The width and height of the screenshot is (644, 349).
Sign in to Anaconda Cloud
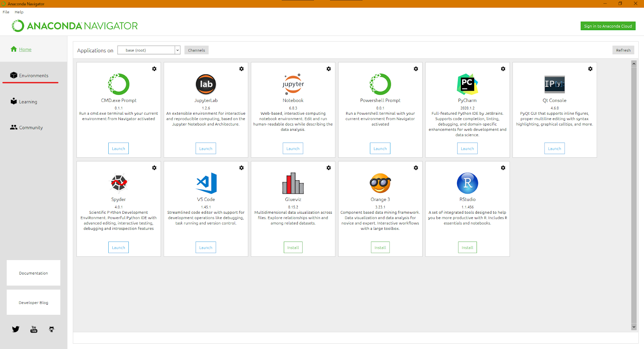(x=608, y=26)
